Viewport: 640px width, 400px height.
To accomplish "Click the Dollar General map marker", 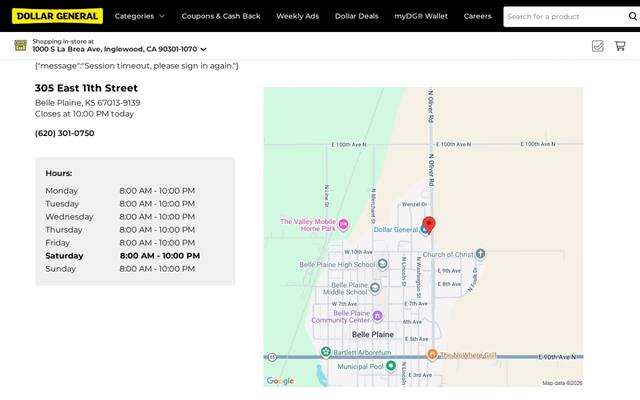I will pyautogui.click(x=424, y=230).
